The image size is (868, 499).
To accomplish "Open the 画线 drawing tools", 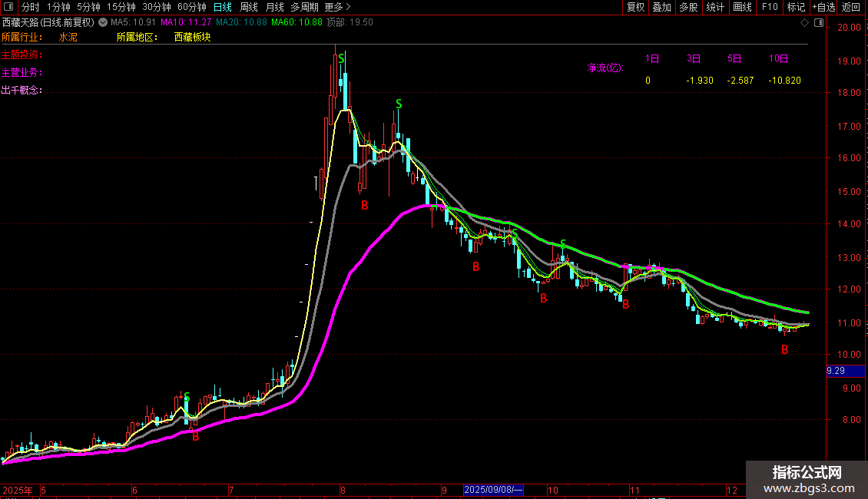I will click(742, 7).
